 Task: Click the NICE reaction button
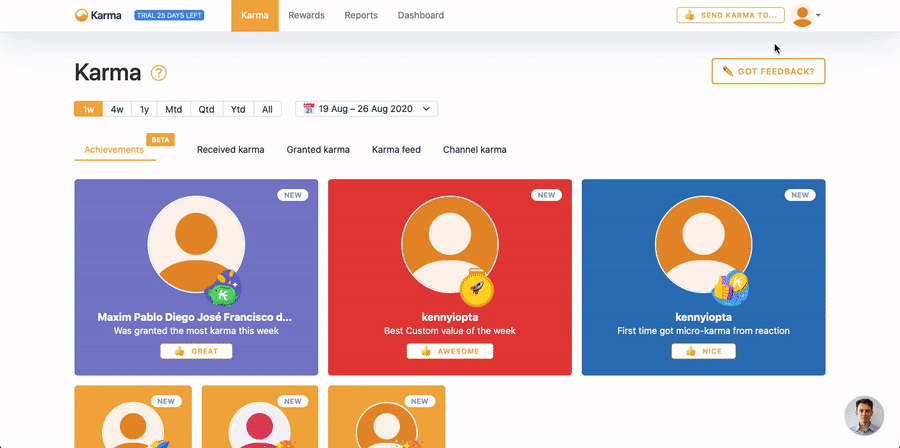[x=704, y=351]
